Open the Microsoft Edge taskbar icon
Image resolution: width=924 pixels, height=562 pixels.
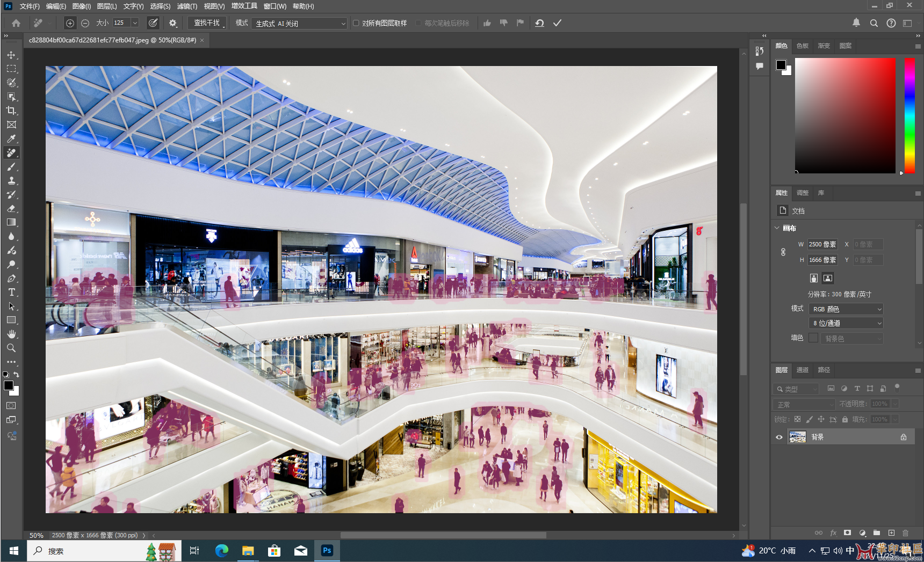pos(222,550)
